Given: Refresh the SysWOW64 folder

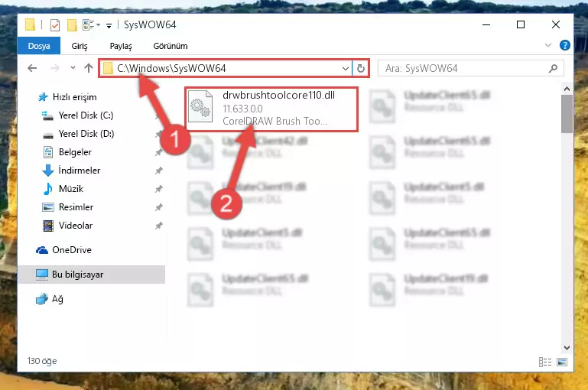Looking at the screenshot, I should [x=360, y=68].
